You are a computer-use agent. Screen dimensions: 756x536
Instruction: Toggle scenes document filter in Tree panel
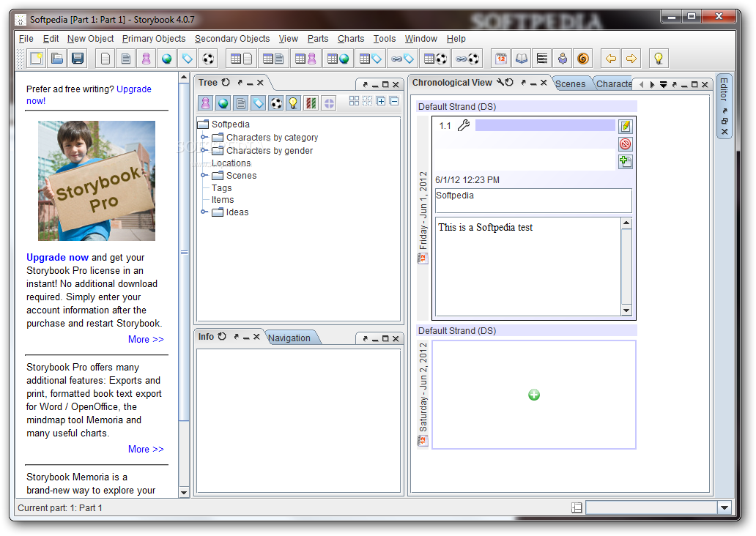[240, 103]
